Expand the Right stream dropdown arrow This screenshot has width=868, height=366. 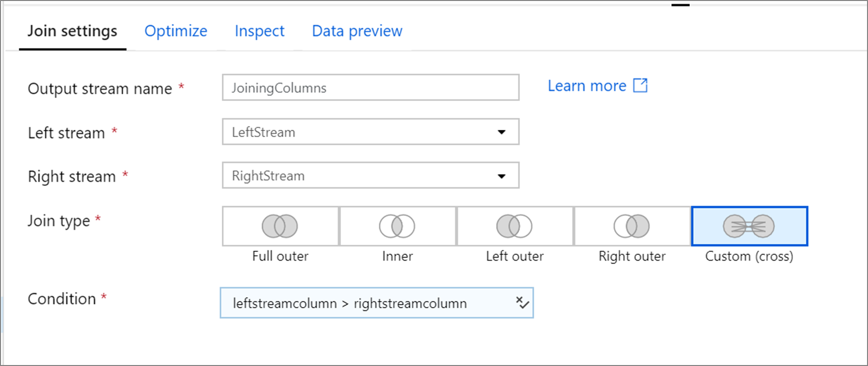(501, 176)
